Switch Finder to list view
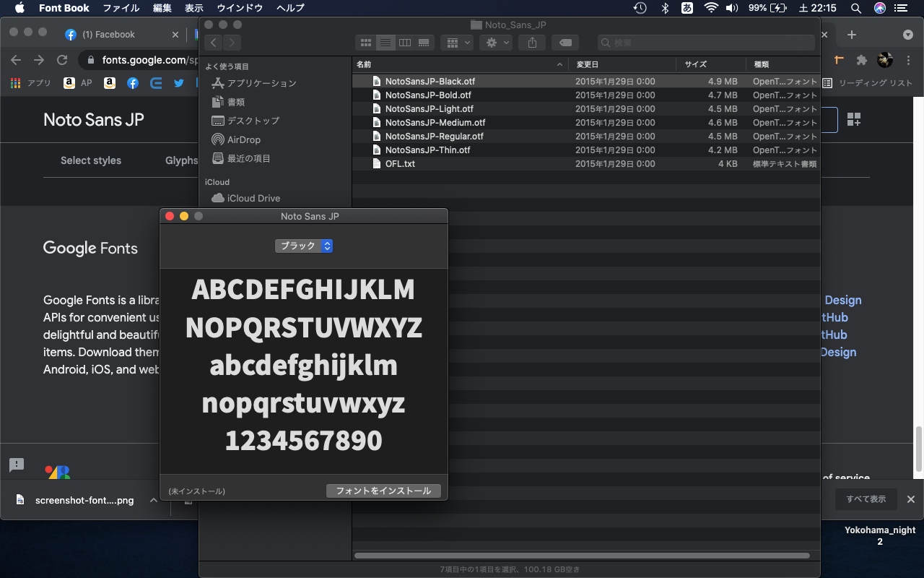Image resolution: width=924 pixels, height=578 pixels. (385, 43)
